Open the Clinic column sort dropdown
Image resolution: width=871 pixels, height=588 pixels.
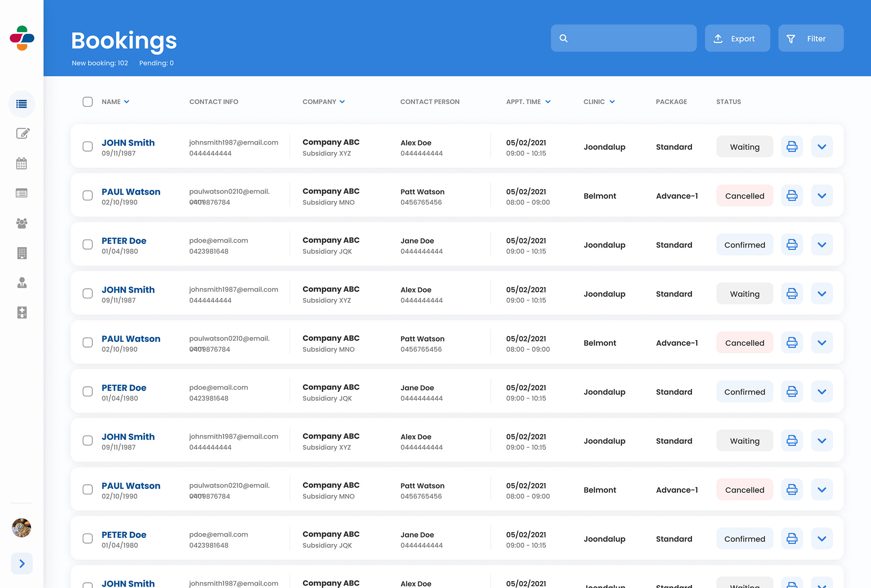pyautogui.click(x=612, y=102)
